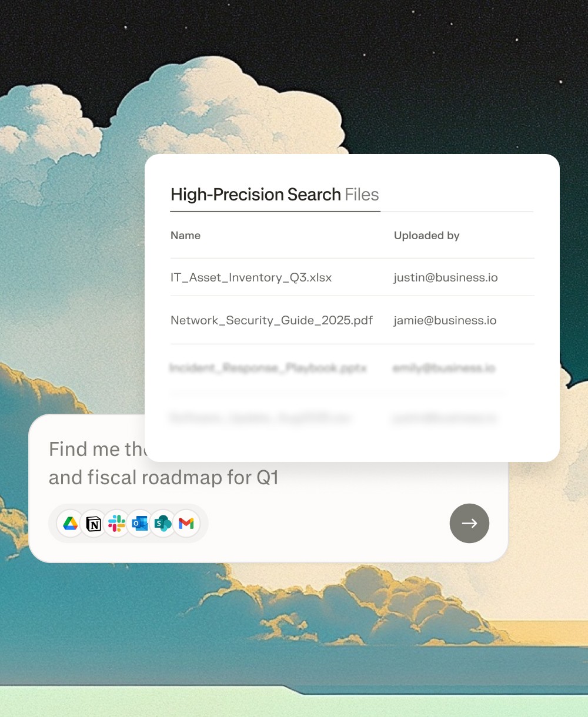
Task: Open IT_Asset_Inventory_Q3.xlsx file
Action: click(251, 277)
